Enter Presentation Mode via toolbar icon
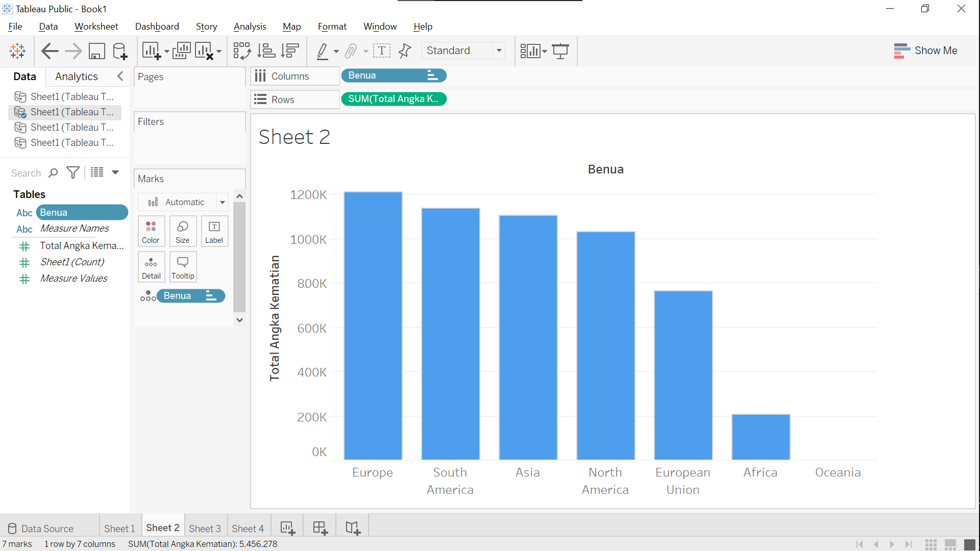Screen dimensions: 980x551 point(560,51)
